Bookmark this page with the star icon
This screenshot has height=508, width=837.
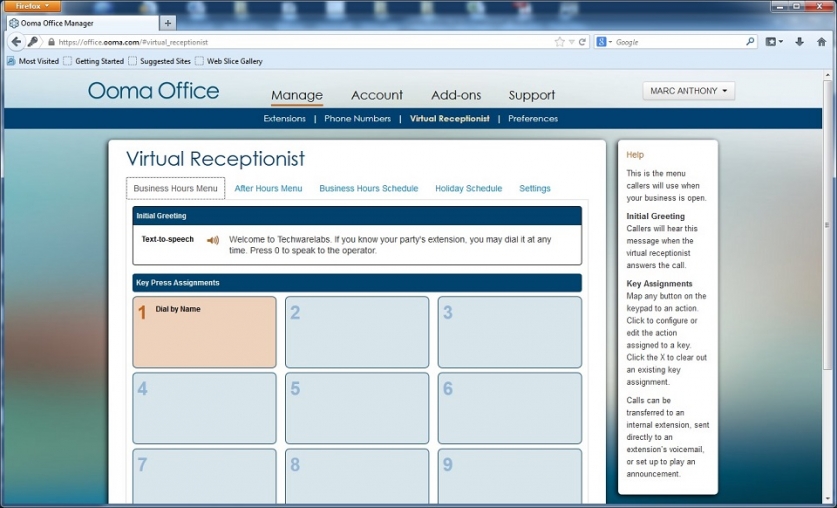click(559, 42)
